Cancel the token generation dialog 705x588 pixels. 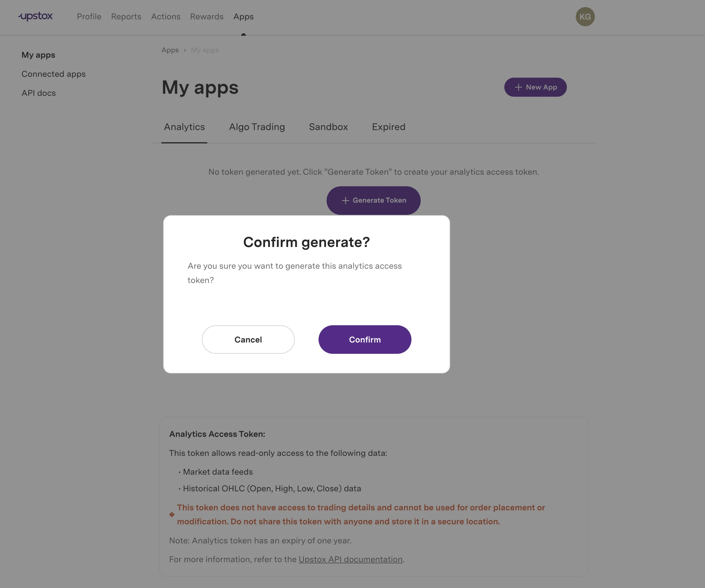click(248, 339)
